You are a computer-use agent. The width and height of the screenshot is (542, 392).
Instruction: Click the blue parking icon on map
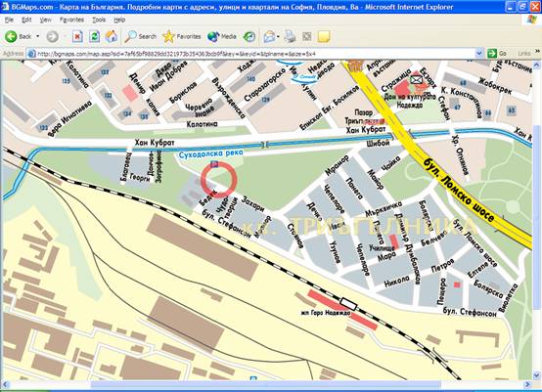point(214,164)
